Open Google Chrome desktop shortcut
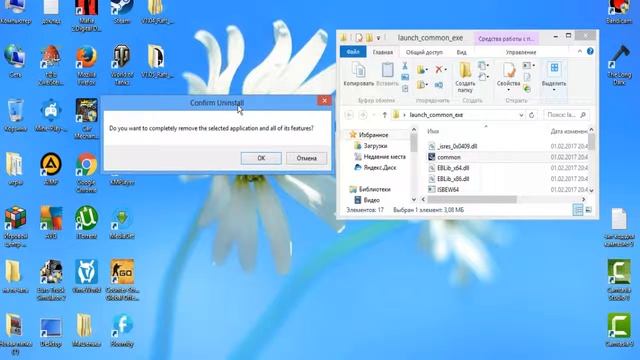The image size is (640, 360). pos(86,174)
